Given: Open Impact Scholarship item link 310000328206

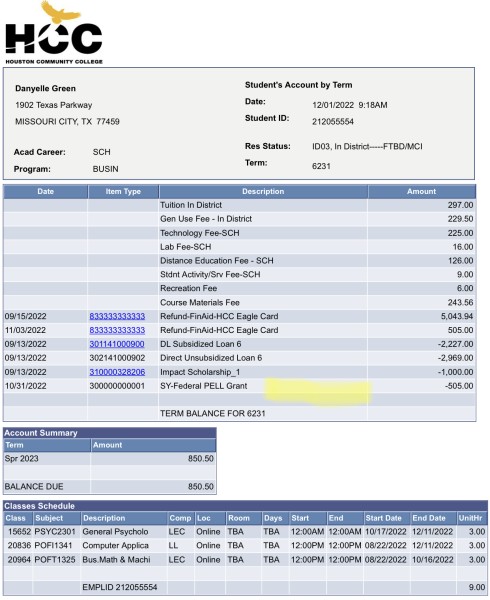Looking at the screenshot, I should tap(117, 372).
